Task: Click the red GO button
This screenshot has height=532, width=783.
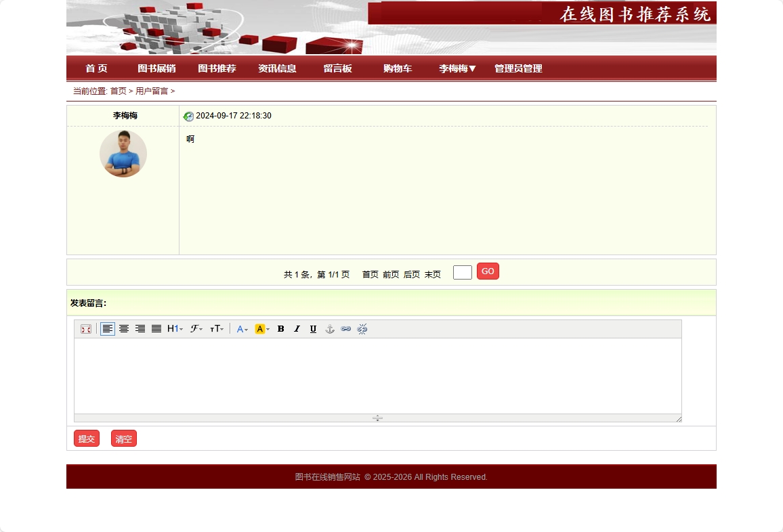Action: (x=488, y=271)
